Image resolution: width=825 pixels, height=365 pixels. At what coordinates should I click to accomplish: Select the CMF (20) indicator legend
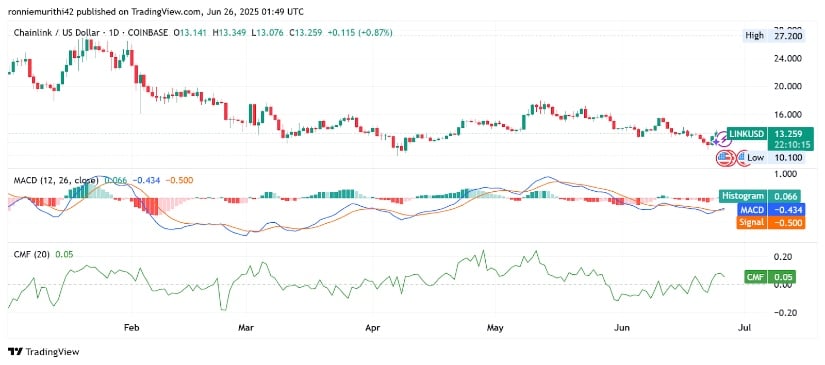tap(31, 255)
